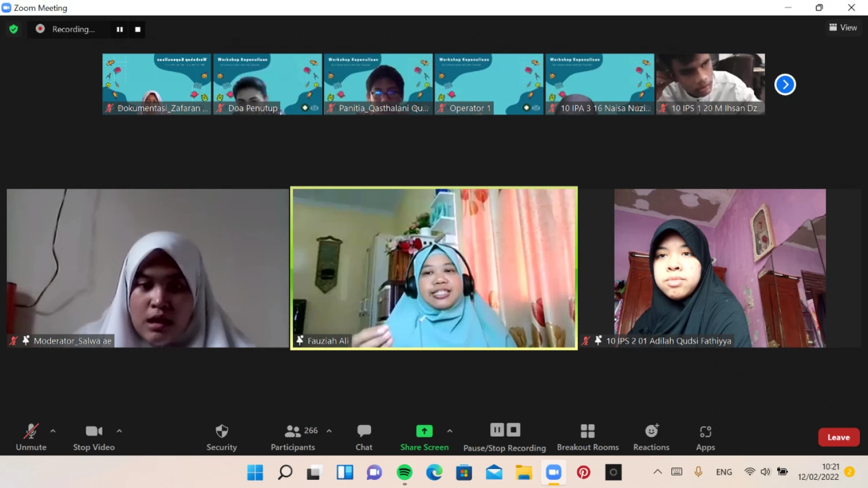This screenshot has height=488, width=868.
Task: Open the Participants panel
Action: click(x=293, y=437)
